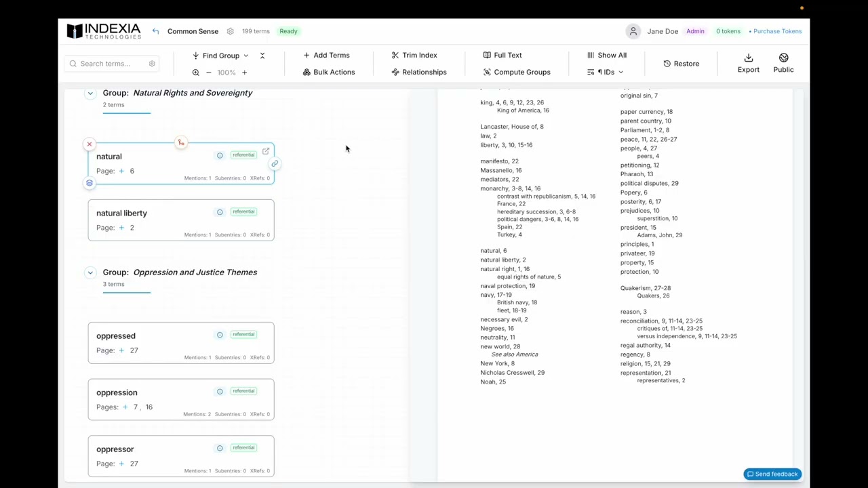The height and width of the screenshot is (488, 868).
Task: Show info for natural liberty term
Action: pos(220,212)
